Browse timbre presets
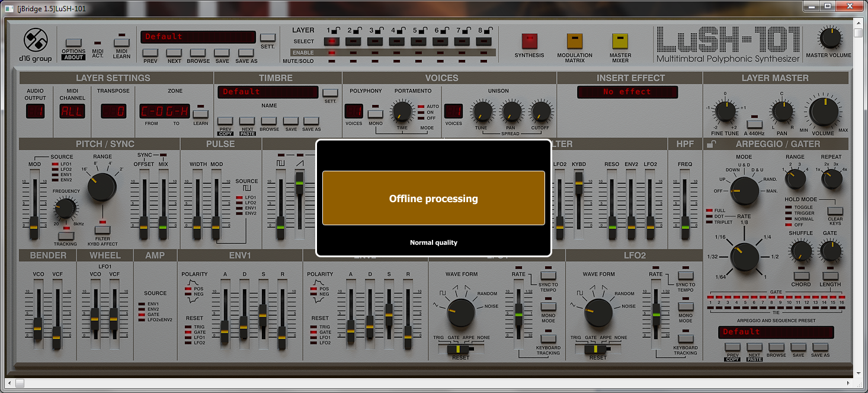The height and width of the screenshot is (393, 868). tap(269, 121)
